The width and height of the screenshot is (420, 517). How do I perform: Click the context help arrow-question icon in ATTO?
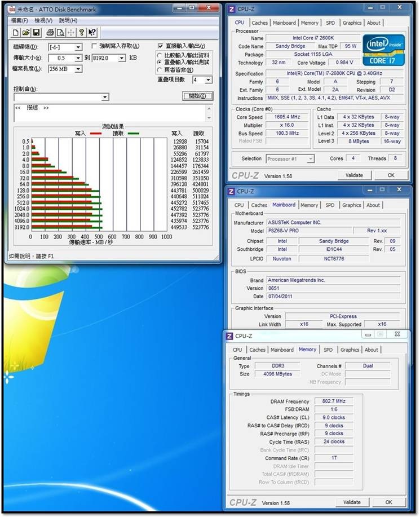(92, 32)
